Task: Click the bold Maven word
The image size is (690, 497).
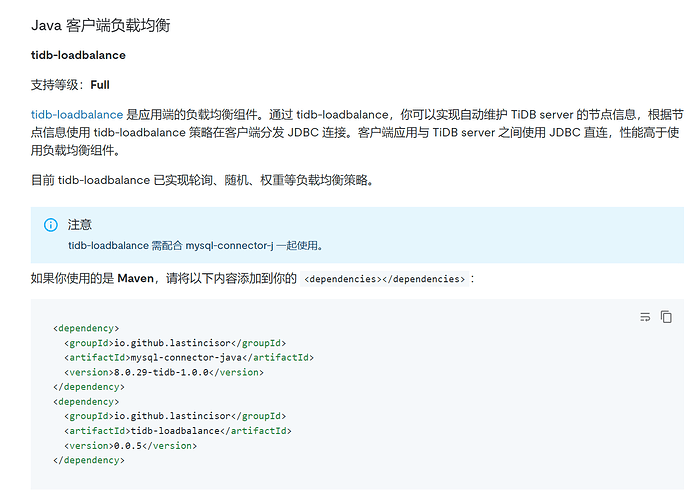Action: point(136,279)
